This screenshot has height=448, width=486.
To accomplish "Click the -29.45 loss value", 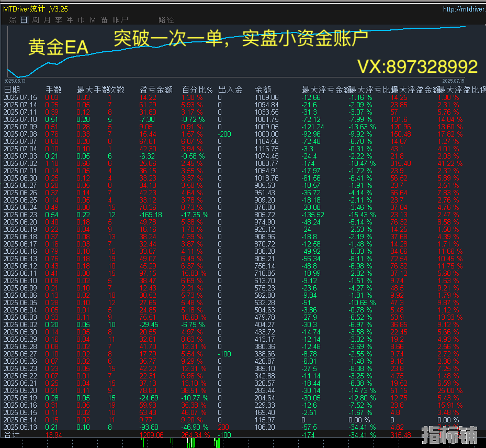I will [x=149, y=324].
